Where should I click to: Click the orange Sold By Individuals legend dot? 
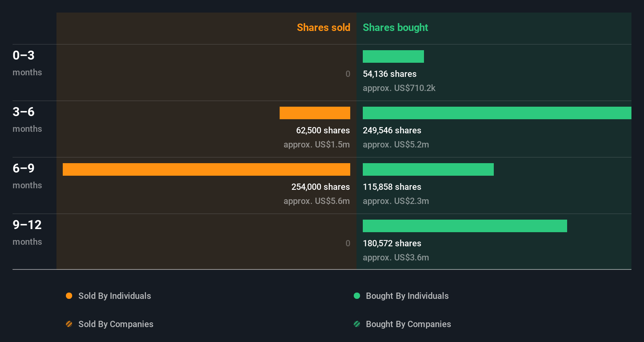point(69,296)
